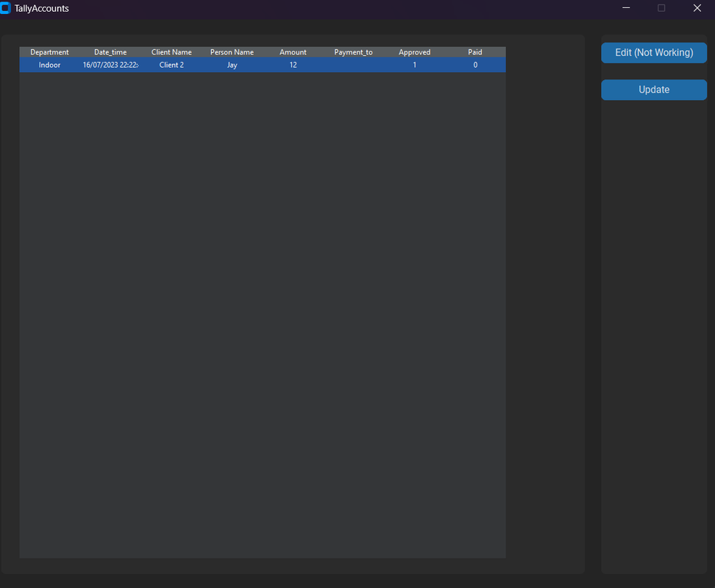The width and height of the screenshot is (715, 588).
Task: Select the amount value 12 cell
Action: tap(293, 65)
